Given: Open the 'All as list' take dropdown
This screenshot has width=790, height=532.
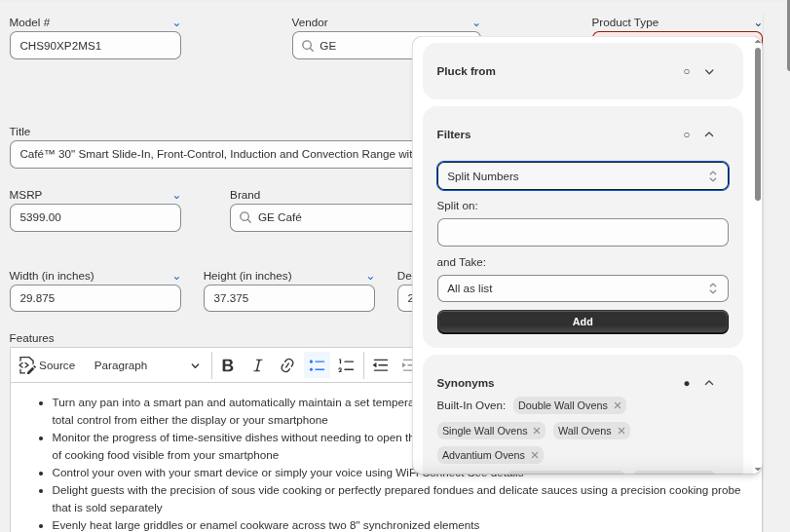Looking at the screenshot, I should click(582, 288).
